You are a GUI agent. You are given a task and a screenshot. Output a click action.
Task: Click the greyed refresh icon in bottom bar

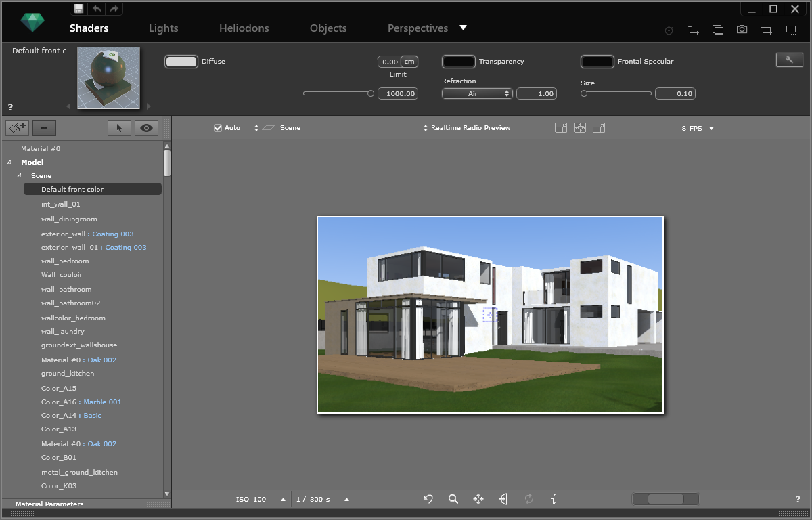click(x=528, y=499)
